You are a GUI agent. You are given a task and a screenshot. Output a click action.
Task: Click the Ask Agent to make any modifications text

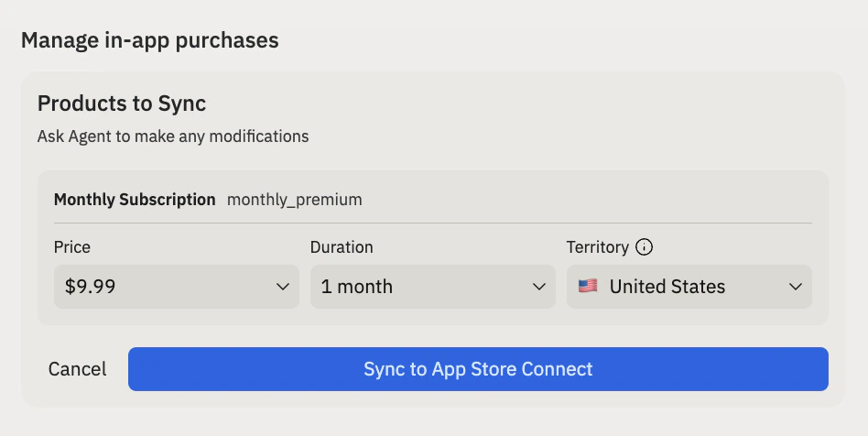[173, 136]
